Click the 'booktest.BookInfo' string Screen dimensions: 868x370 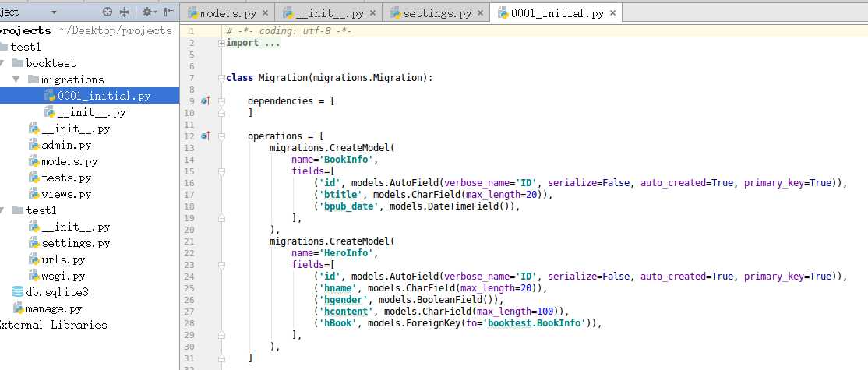pyautogui.click(x=535, y=322)
